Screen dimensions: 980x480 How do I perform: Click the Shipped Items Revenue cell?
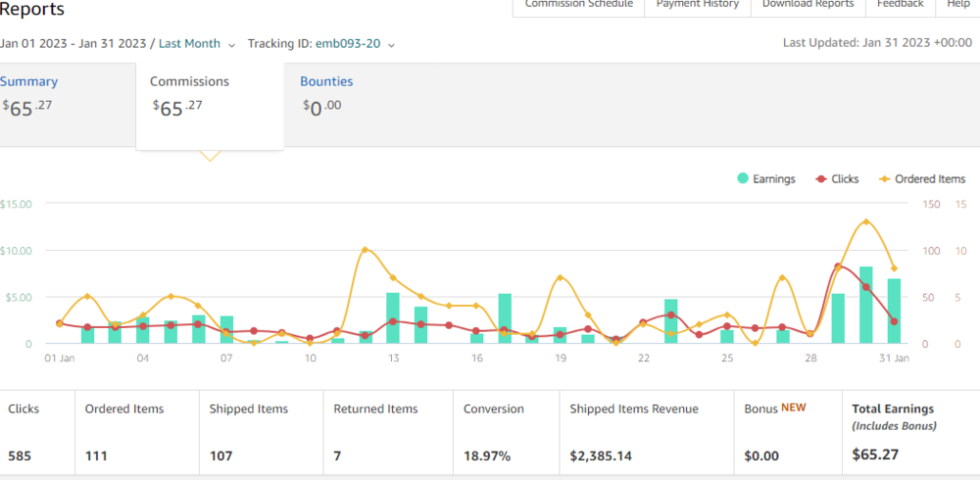point(645,432)
